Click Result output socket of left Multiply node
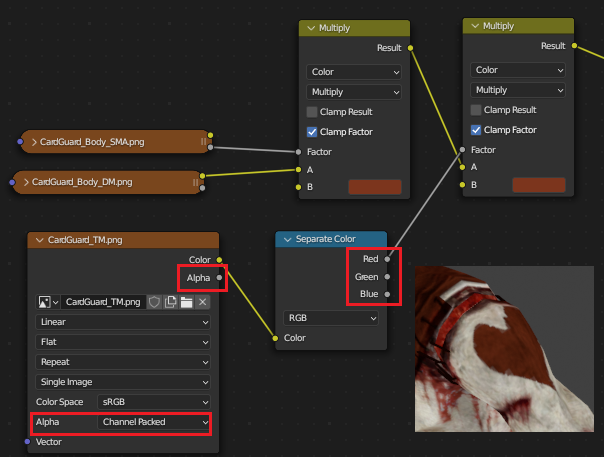This screenshot has width=604, height=457. click(410, 48)
